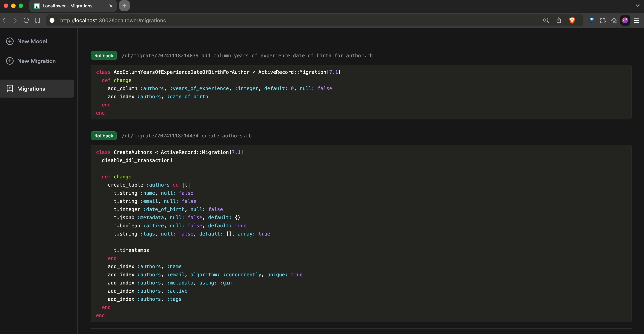
Task: Reload the page with the refresh icon
Action: point(26,20)
